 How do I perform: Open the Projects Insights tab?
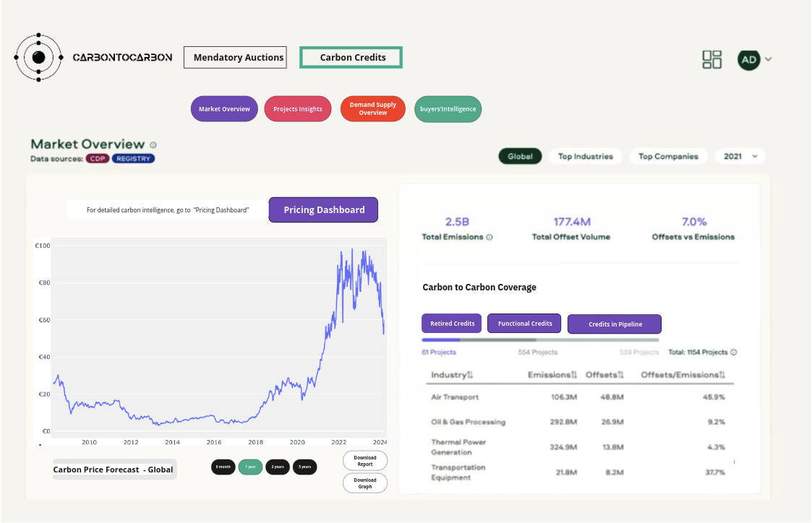click(298, 109)
